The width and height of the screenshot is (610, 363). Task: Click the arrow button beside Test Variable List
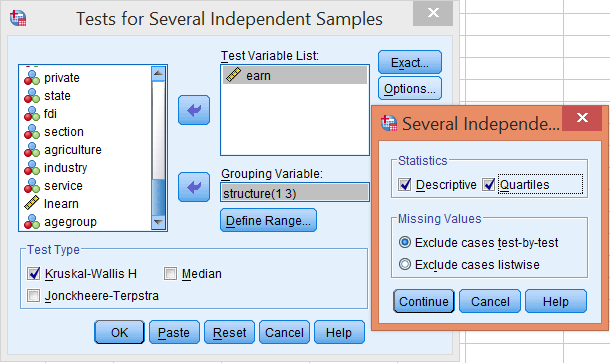point(194,110)
